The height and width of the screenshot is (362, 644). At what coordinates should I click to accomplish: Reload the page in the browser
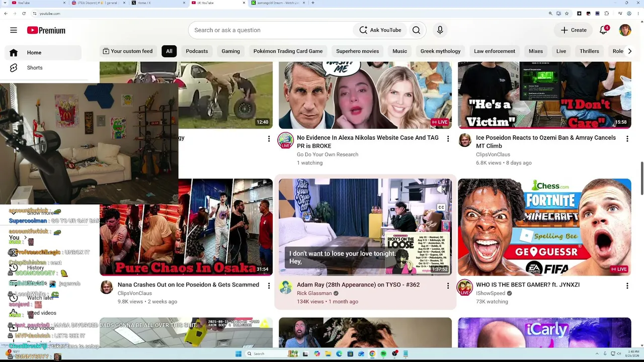tap(24, 14)
